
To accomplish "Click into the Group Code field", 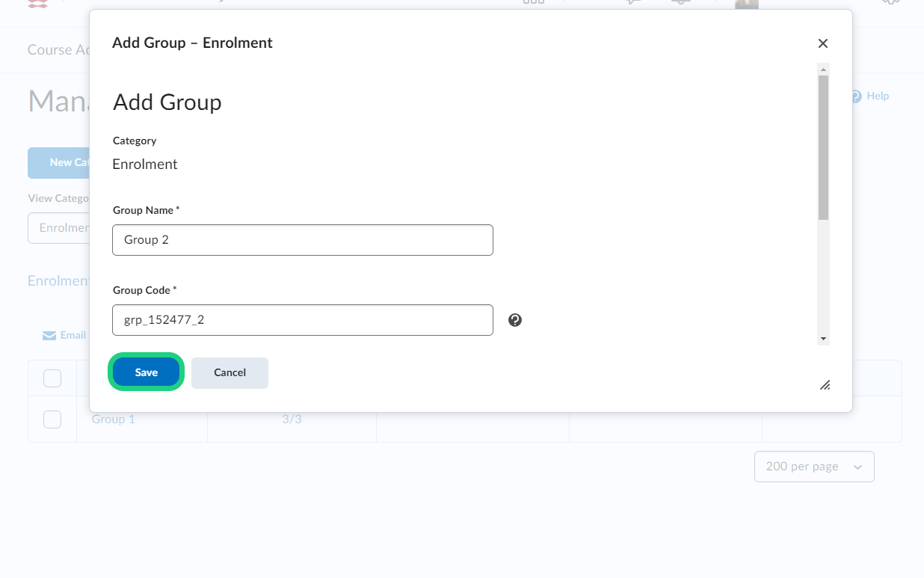I will (x=303, y=320).
